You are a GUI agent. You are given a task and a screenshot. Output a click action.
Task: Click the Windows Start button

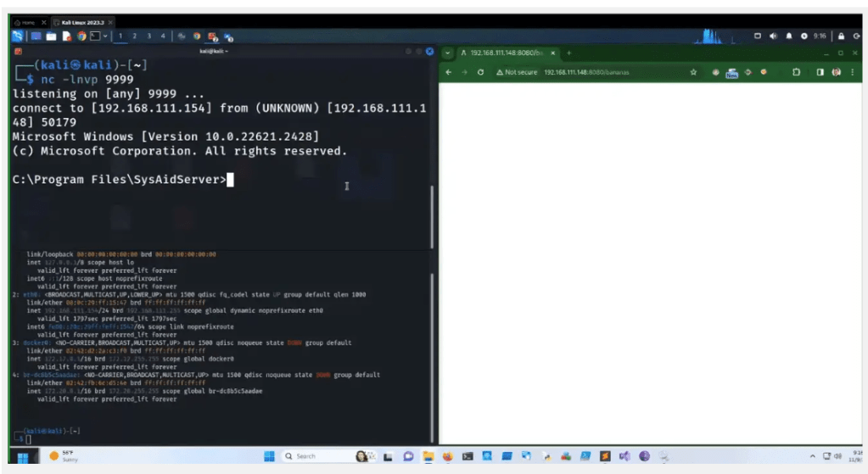point(23,456)
